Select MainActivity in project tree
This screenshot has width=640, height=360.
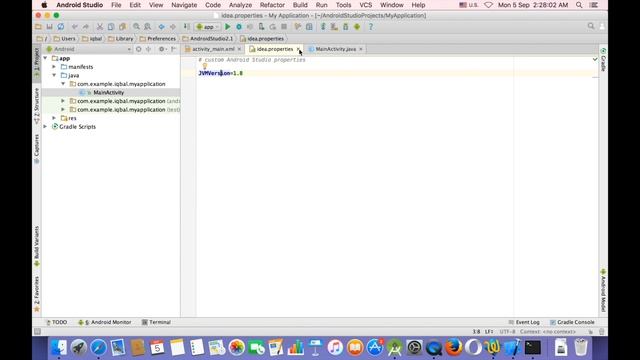[x=109, y=92]
